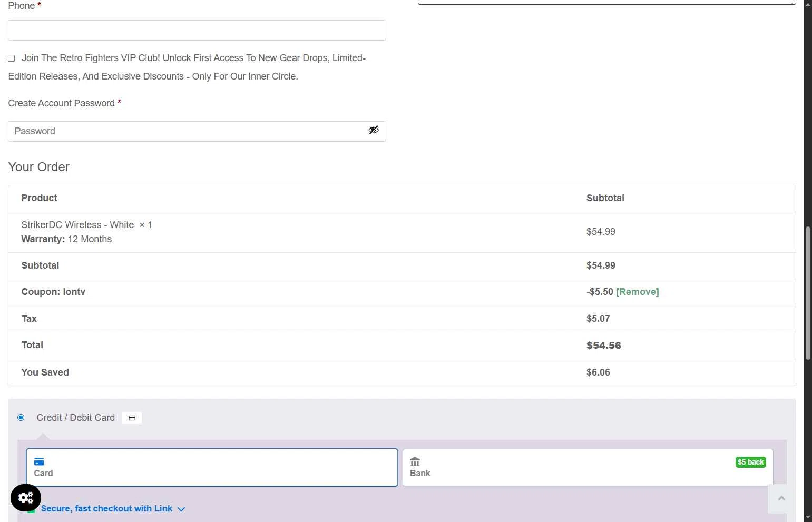The width and height of the screenshot is (812, 522).
Task: Check the Retro Fighters VIP Club checkbox
Action: pyautogui.click(x=11, y=58)
